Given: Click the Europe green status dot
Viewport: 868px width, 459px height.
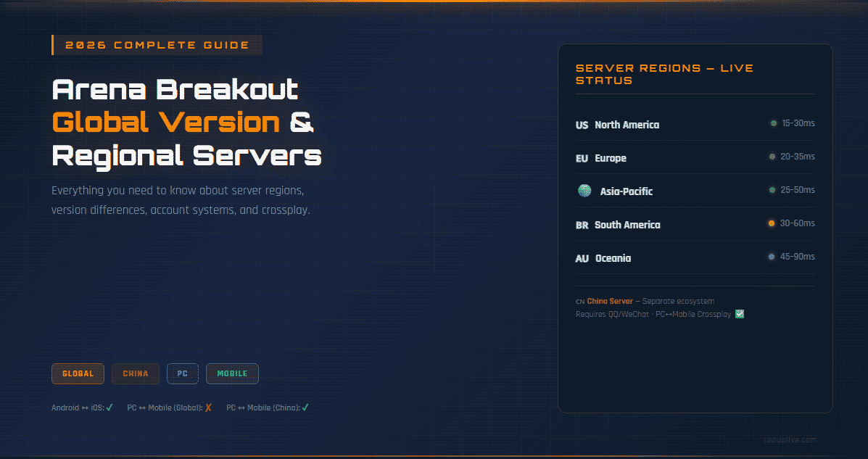Looking at the screenshot, I should pos(772,157).
